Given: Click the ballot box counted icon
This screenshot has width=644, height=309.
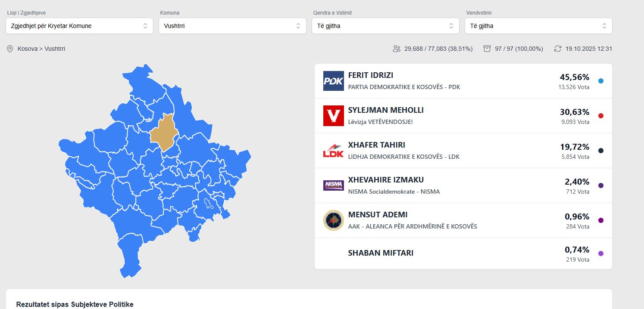Looking at the screenshot, I should point(487,49).
